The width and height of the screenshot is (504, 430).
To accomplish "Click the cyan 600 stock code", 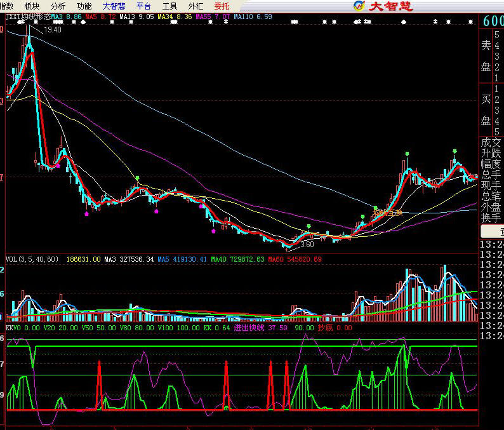I will (493, 21).
